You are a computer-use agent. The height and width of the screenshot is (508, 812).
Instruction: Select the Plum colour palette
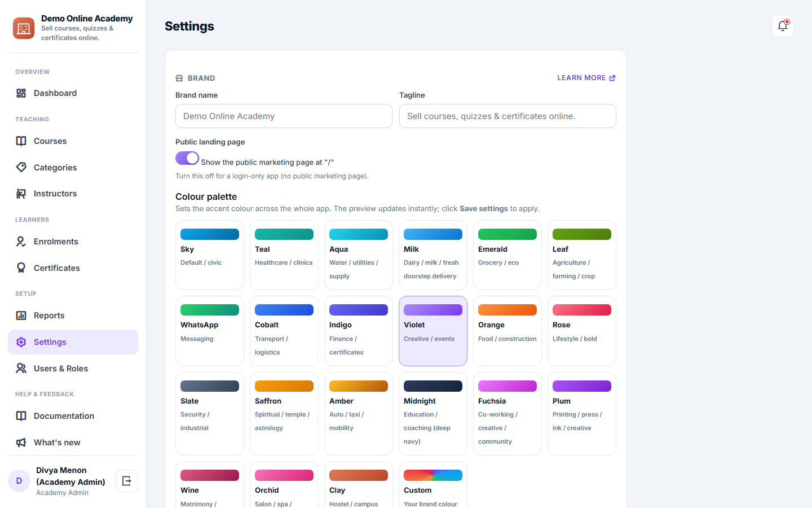coord(582,414)
